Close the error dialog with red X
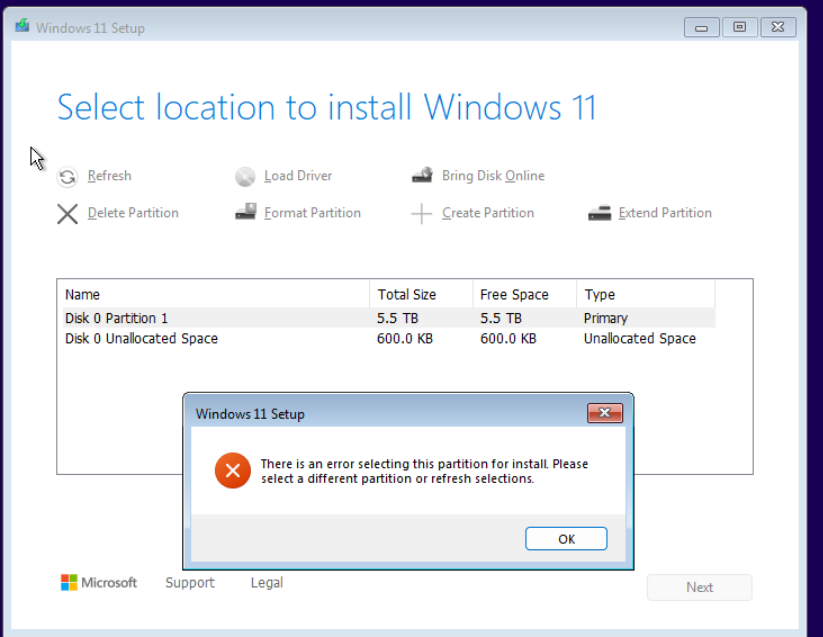This screenshot has height=637, width=823. pyautogui.click(x=605, y=413)
